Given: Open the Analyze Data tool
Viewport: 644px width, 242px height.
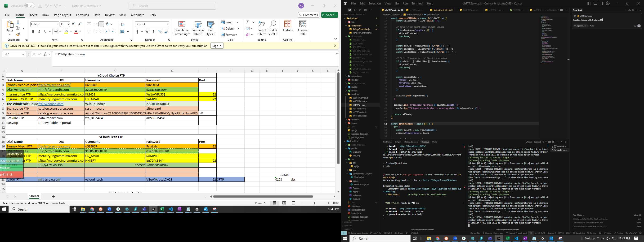Looking at the screenshot, I should pyautogui.click(x=303, y=28).
